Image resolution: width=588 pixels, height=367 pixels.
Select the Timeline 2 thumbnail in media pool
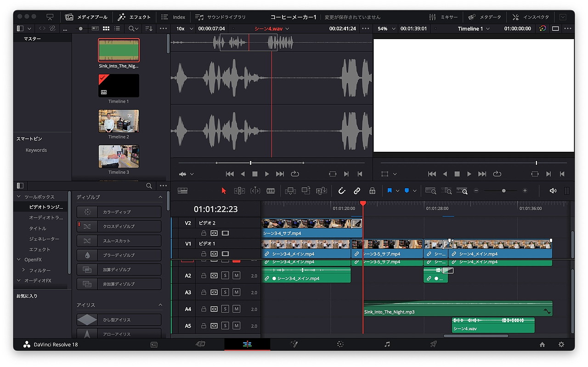(119, 121)
